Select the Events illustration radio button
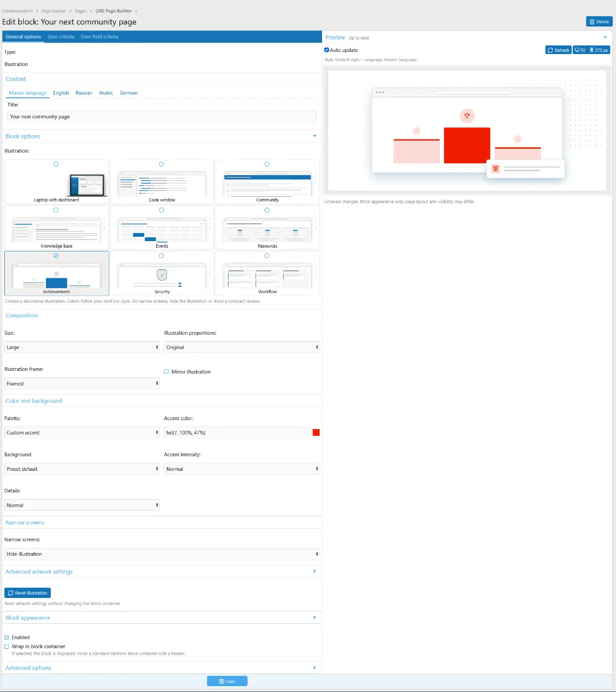Image resolution: width=616 pixels, height=692 pixels. point(162,210)
